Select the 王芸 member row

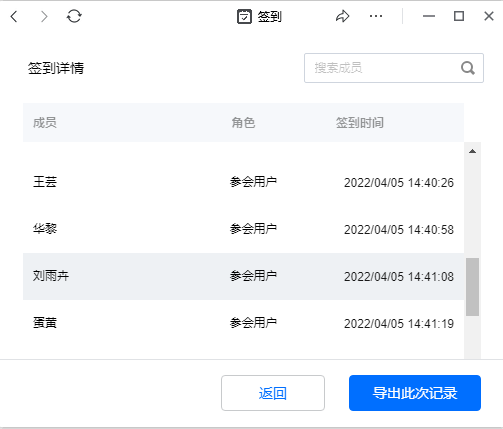(x=243, y=182)
